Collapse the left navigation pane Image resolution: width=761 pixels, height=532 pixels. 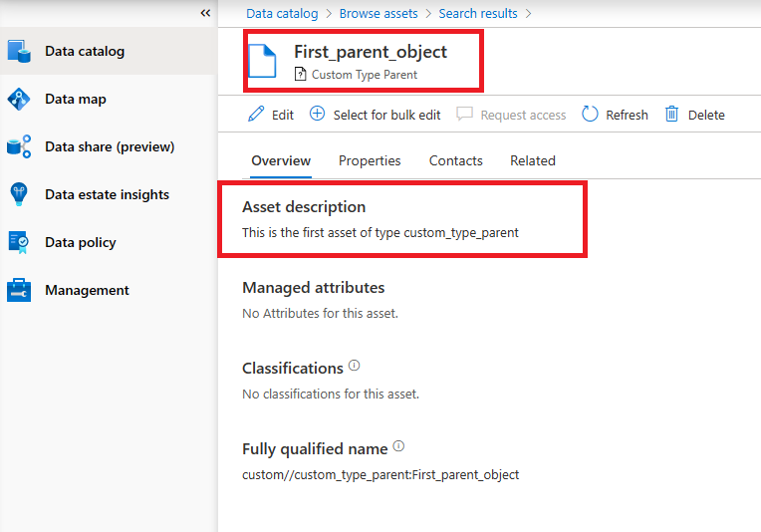(205, 13)
